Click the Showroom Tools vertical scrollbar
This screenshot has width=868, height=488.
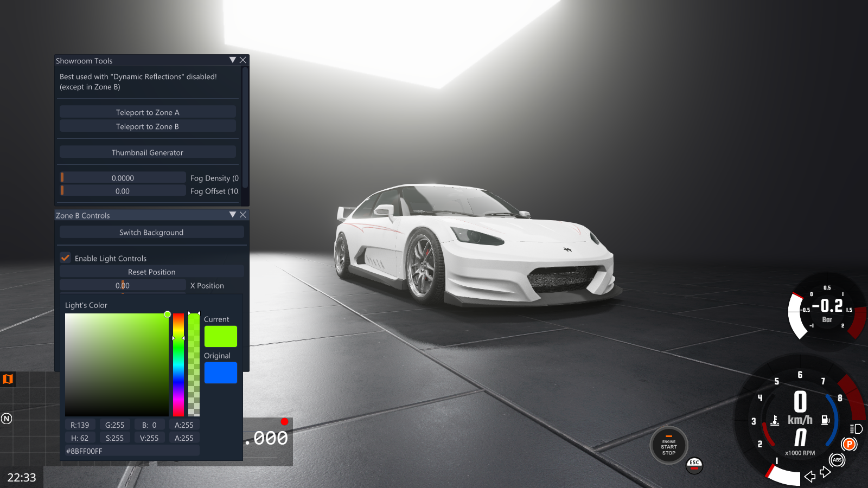(x=245, y=127)
